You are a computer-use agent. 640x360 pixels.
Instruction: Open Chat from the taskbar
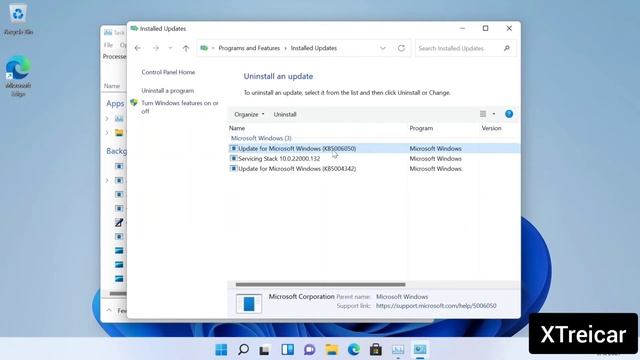pyautogui.click(x=309, y=349)
